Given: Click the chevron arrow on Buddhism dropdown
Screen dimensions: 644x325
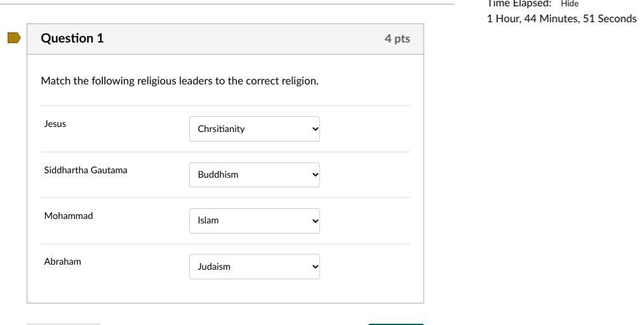Looking at the screenshot, I should (x=315, y=175).
